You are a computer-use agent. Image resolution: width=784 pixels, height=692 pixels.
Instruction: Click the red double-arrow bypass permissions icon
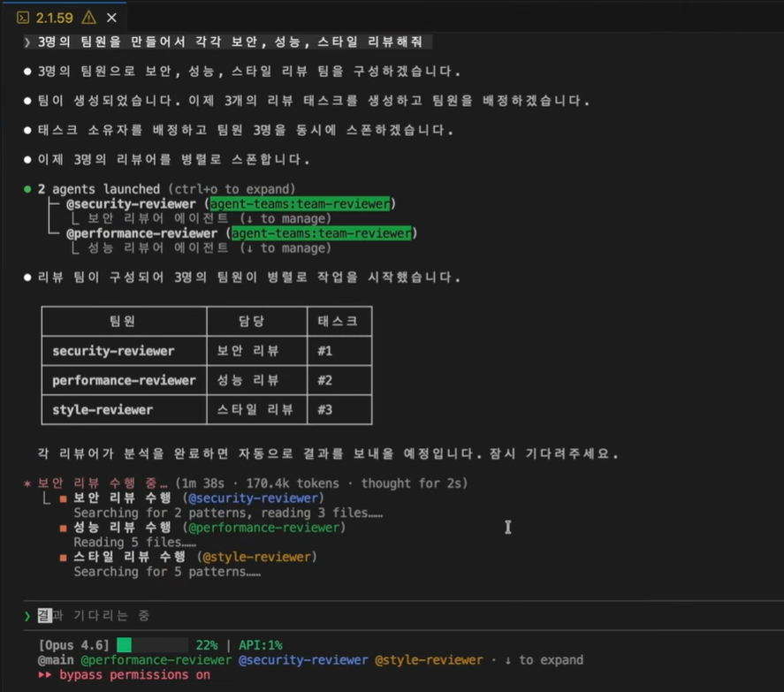coord(45,675)
